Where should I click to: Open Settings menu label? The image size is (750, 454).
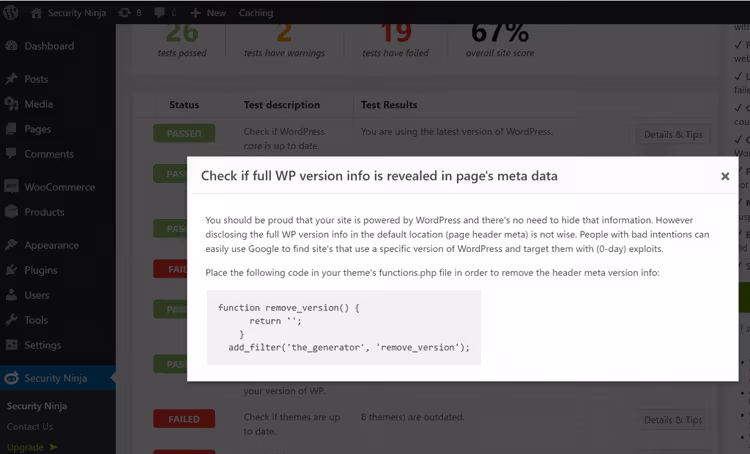(x=43, y=345)
